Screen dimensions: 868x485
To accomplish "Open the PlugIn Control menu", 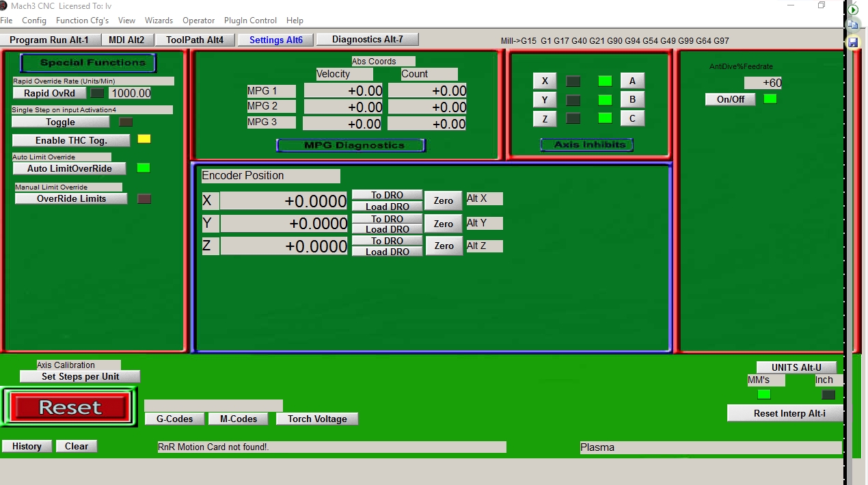I will (250, 21).
